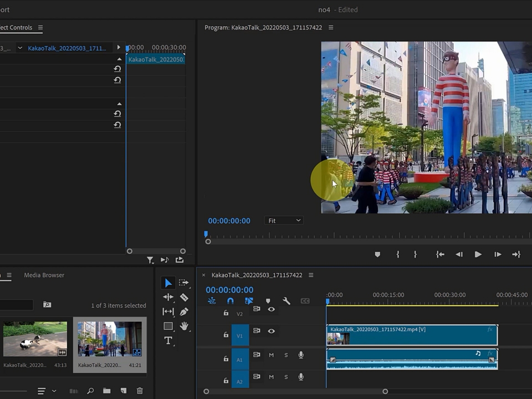This screenshot has width=532, height=399.
Task: Select the Rectangle tool
Action: 168,326
